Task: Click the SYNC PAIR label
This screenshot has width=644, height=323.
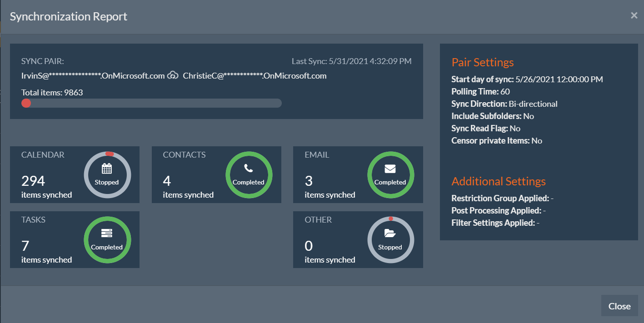Action: pos(43,61)
